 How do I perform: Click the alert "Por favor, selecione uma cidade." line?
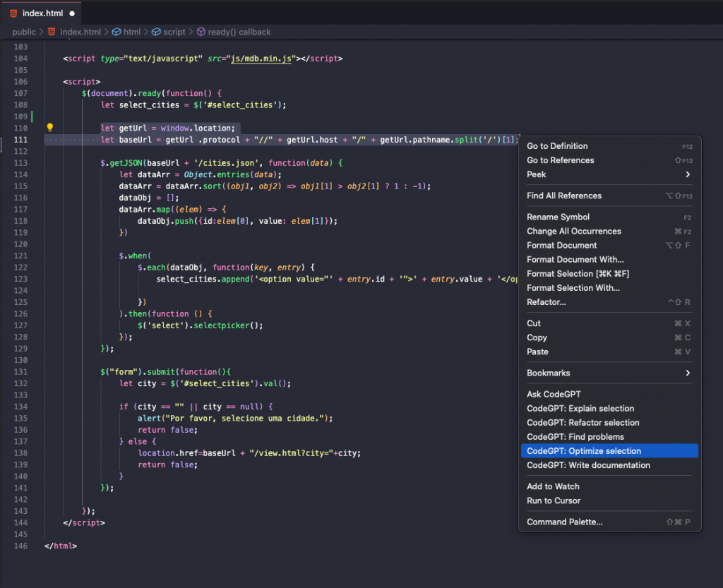pos(235,419)
